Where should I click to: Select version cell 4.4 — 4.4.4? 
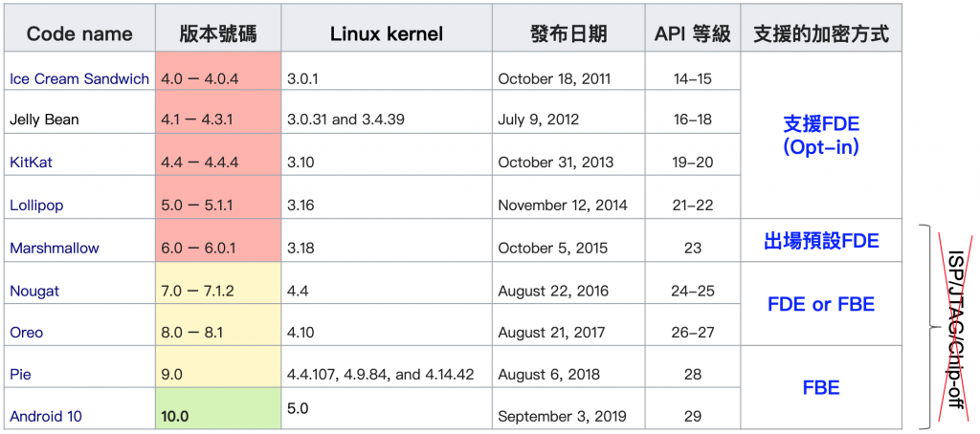point(218,154)
